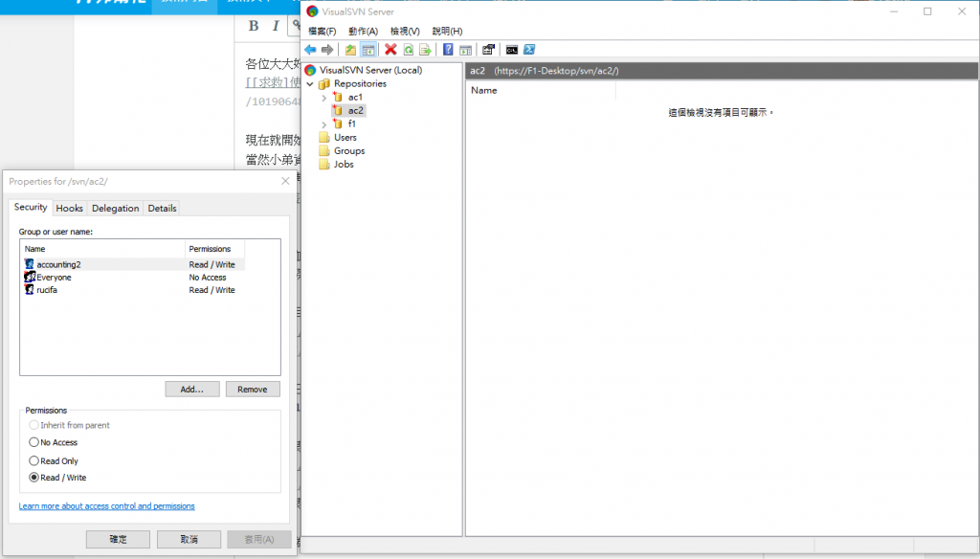Switch to the Hooks tab
The image size is (980, 559).
tap(69, 209)
